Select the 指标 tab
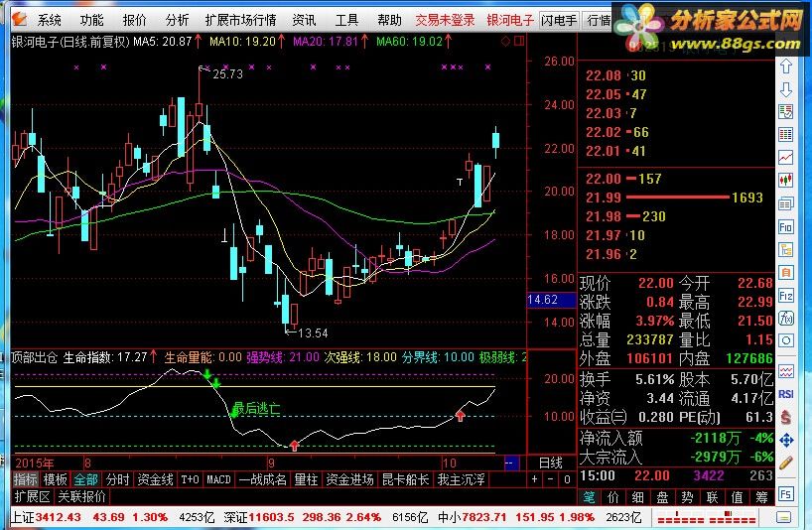 pos(26,479)
